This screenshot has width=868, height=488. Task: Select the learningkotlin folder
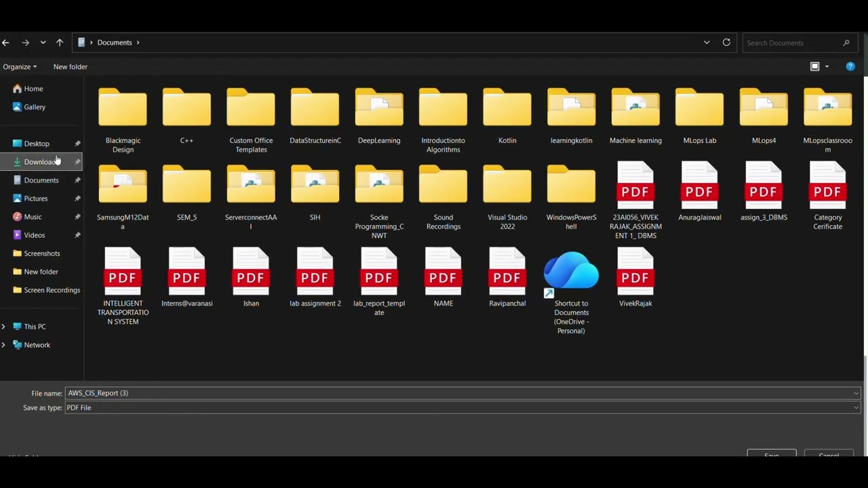(572, 116)
